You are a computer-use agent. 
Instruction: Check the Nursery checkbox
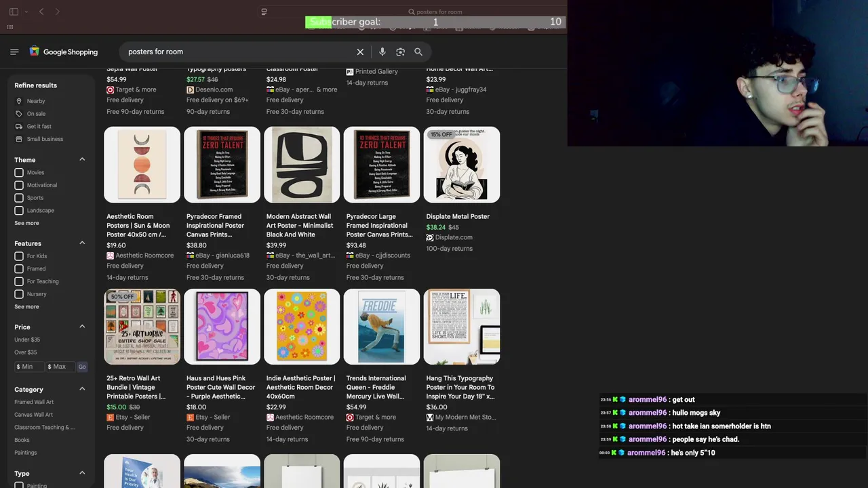coord(19,294)
